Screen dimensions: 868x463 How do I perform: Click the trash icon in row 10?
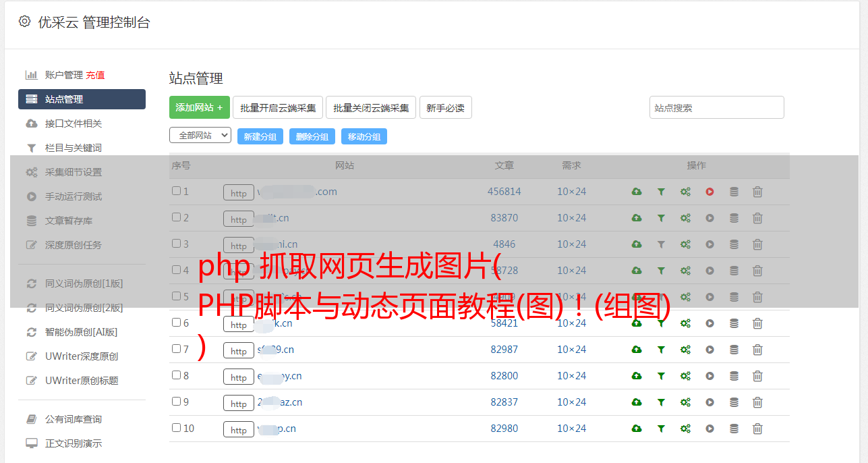[x=757, y=429]
